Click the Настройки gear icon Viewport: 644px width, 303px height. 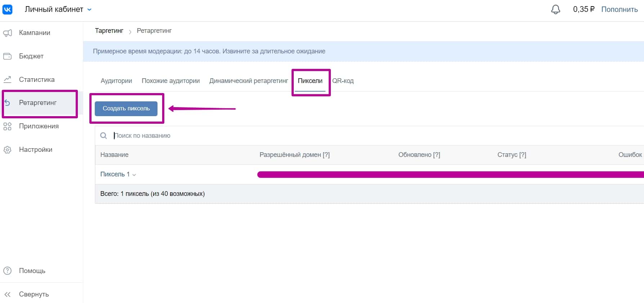[8, 150]
